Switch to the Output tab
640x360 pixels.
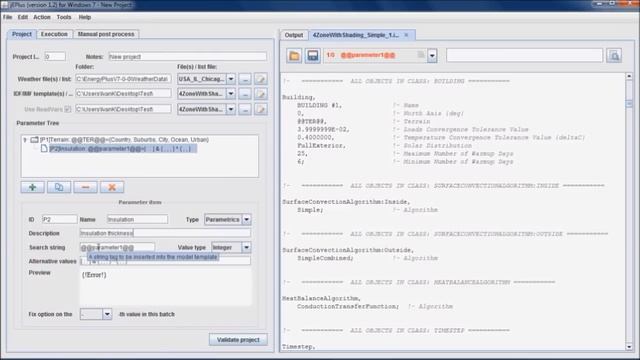click(x=294, y=35)
